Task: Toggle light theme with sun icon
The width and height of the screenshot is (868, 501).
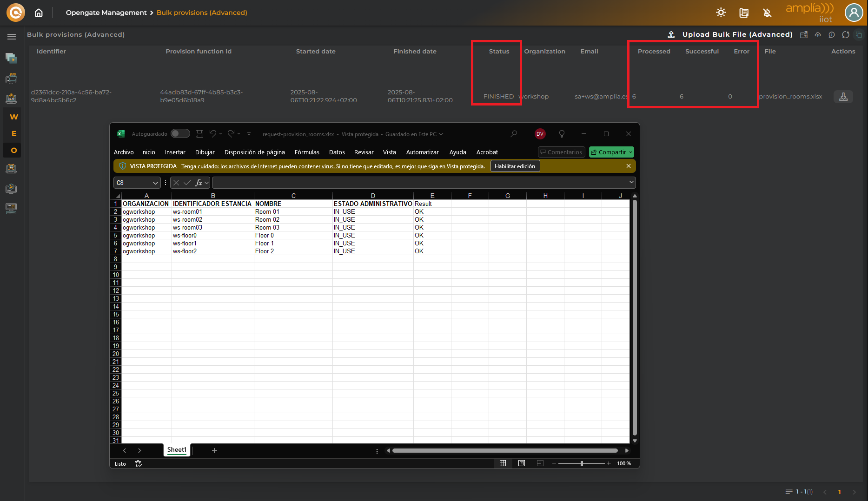Action: click(x=721, y=13)
